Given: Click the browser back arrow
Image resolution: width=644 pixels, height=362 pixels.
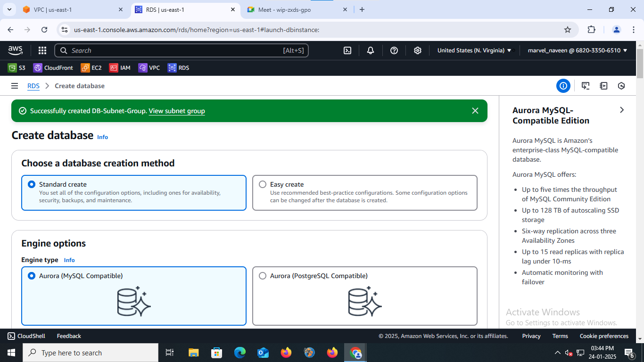Looking at the screenshot, I should pos(11,30).
